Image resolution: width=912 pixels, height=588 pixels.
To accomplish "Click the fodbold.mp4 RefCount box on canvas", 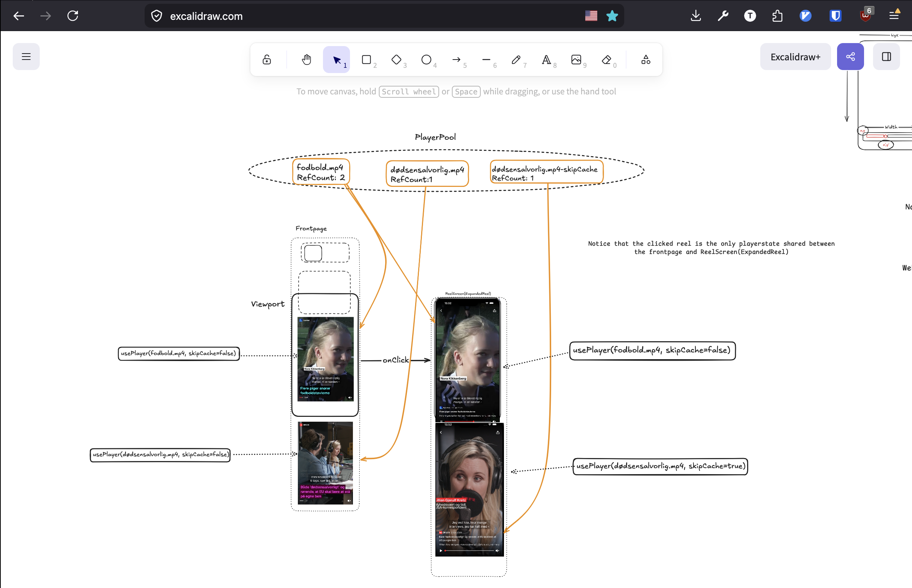I will (321, 173).
